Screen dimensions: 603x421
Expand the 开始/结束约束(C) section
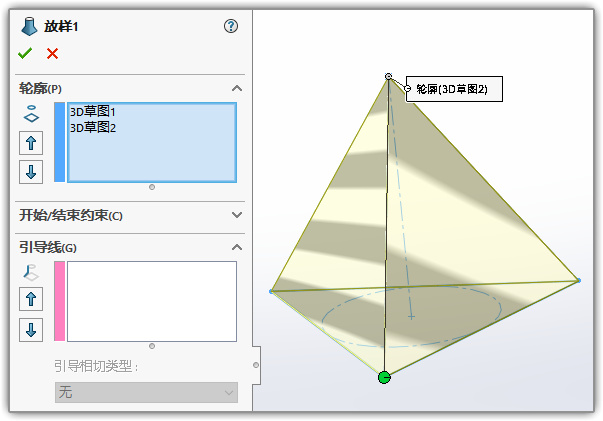pyautogui.click(x=237, y=215)
